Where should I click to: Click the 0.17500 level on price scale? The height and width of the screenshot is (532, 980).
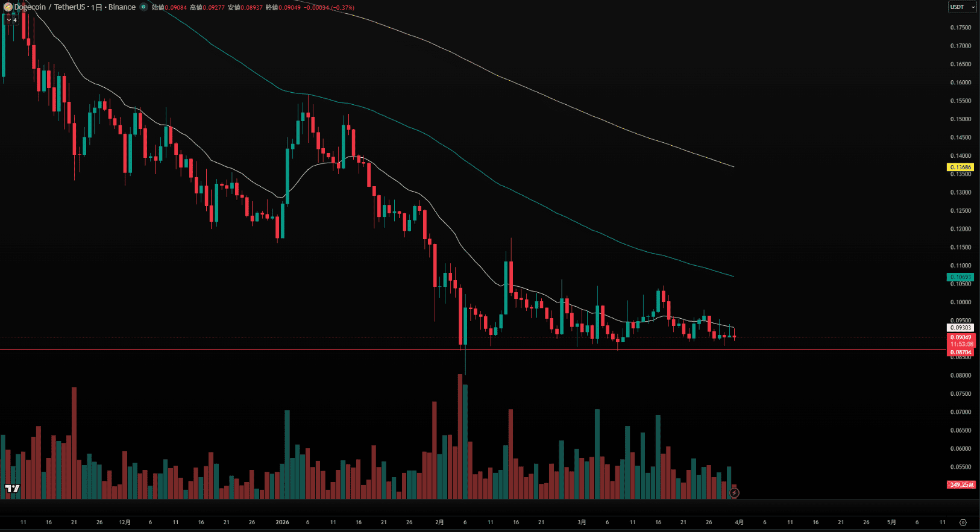click(960, 28)
